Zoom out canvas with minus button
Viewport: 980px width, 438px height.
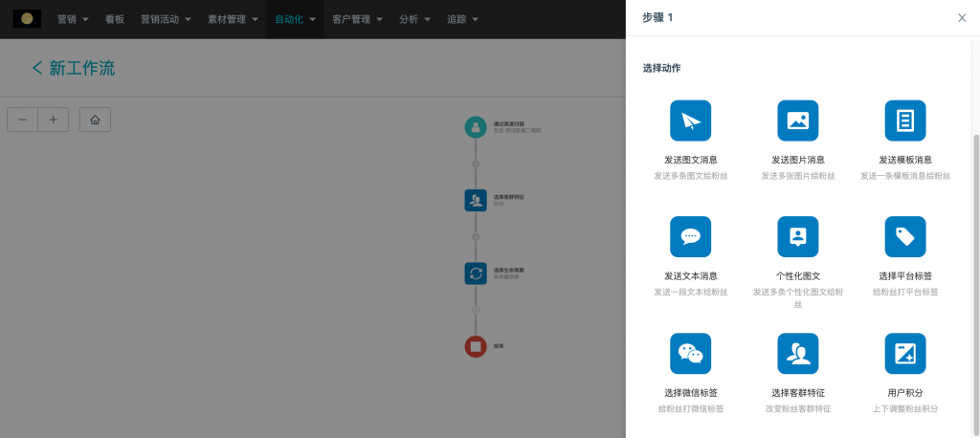23,120
